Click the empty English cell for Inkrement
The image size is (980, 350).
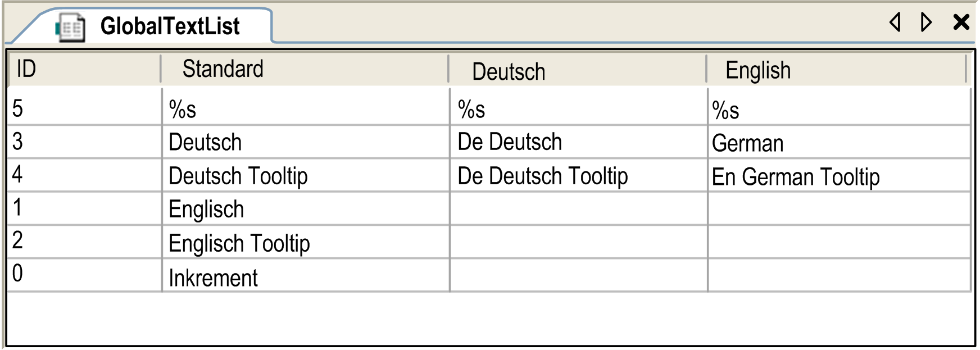(x=838, y=275)
